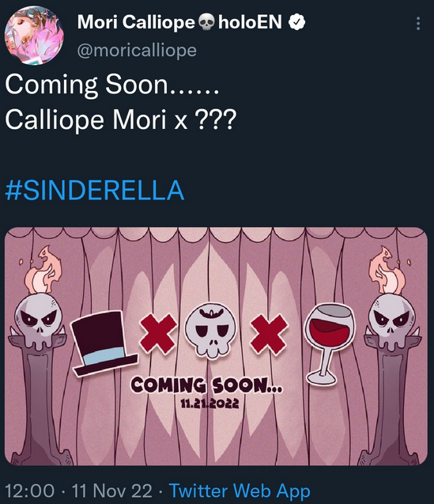This screenshot has width=434, height=504.
Task: Open the #SINDERELLA hashtag
Action: [95, 190]
